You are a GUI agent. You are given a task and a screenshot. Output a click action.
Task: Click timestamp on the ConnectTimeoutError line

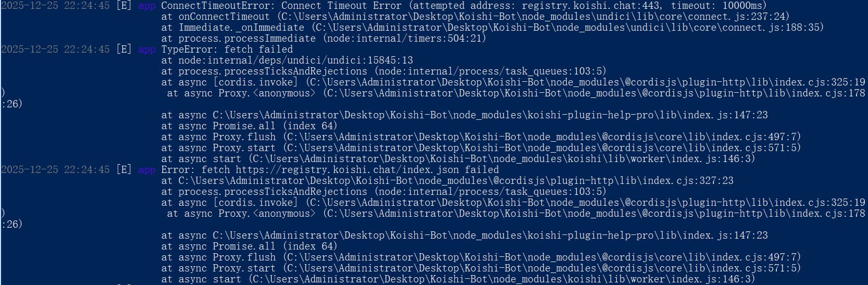point(55,6)
